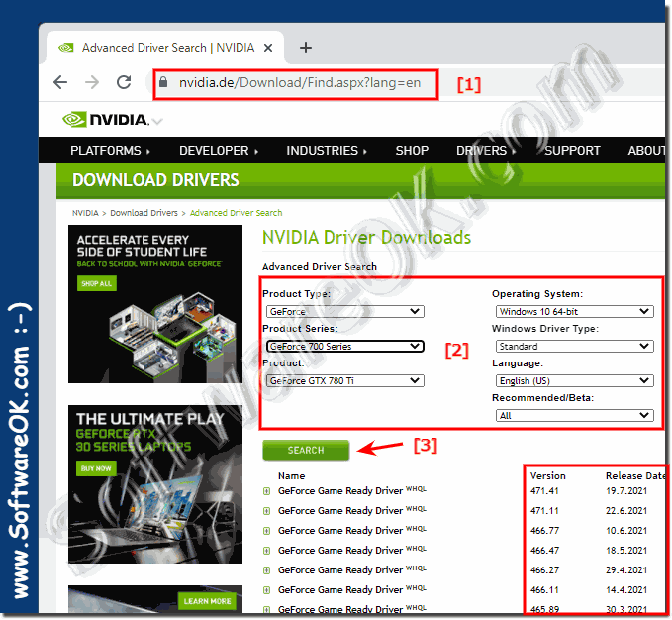Click version number 466.77
This screenshot has height=620, width=672.
(x=544, y=531)
